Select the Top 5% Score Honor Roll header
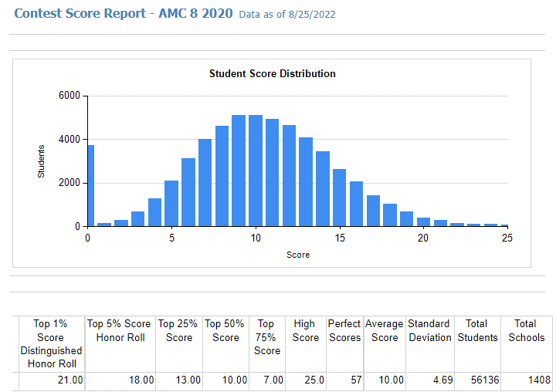556x392 pixels. pyautogui.click(x=120, y=331)
